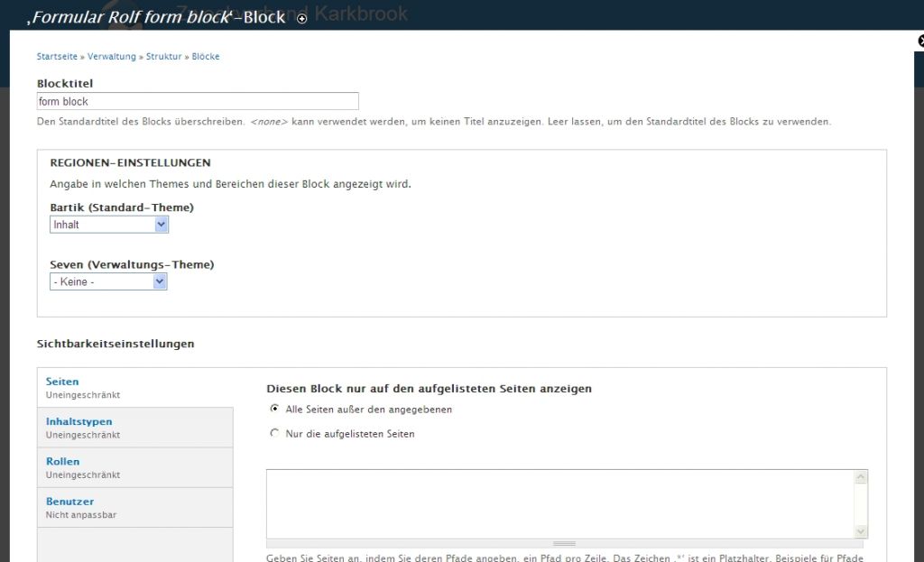Show the Benutzer settings tab

click(x=70, y=501)
